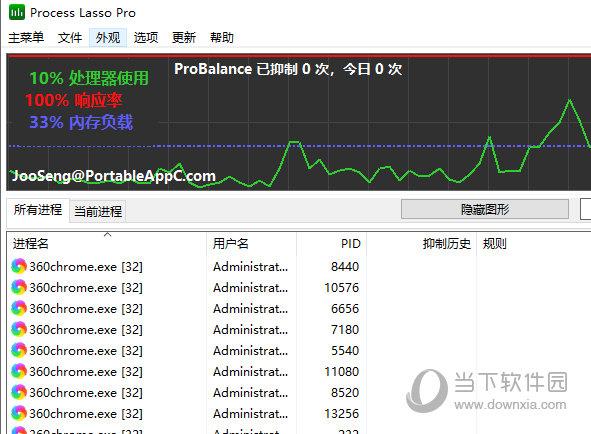The height and width of the screenshot is (434, 591).
Task: Sort by the PID column header
Action: point(331,244)
